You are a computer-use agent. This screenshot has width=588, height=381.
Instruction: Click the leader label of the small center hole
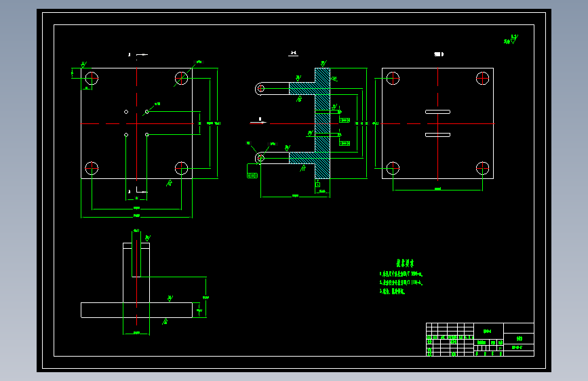click(157, 104)
